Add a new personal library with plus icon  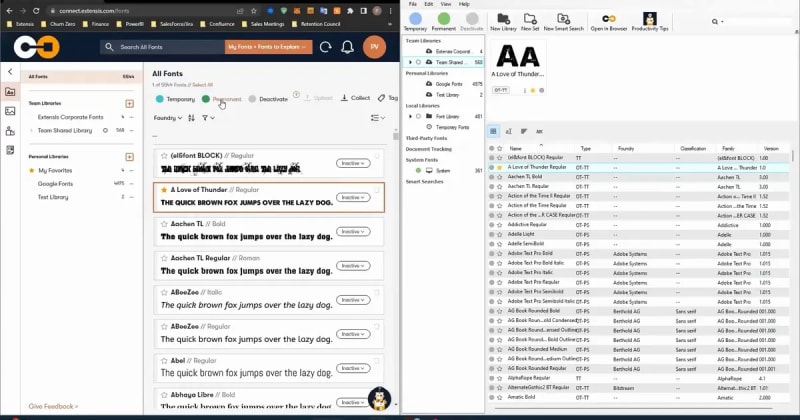click(x=130, y=157)
